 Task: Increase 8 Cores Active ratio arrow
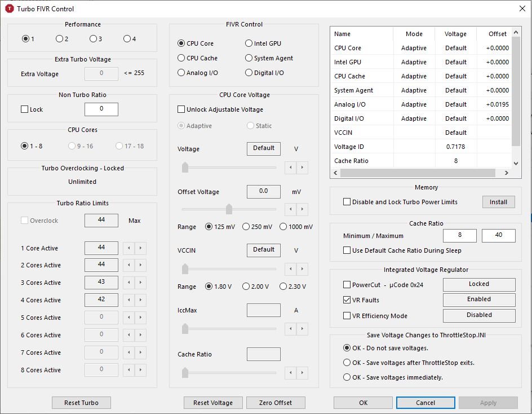[140, 370]
